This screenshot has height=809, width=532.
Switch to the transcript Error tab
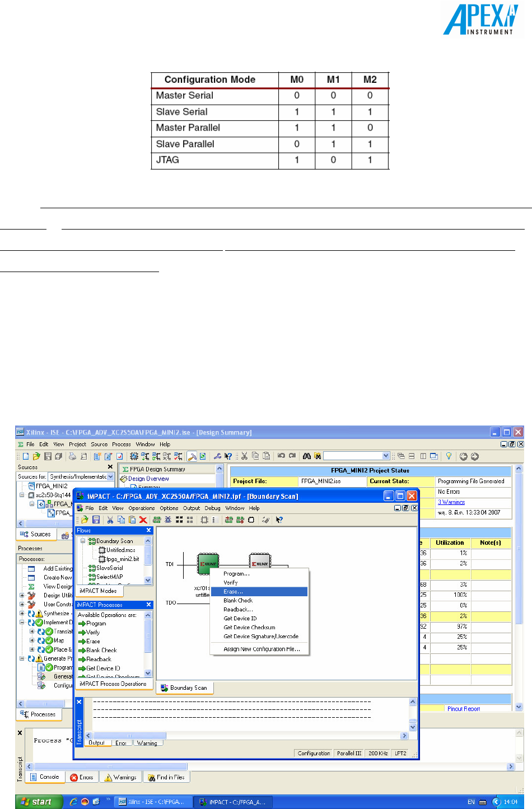(x=121, y=743)
